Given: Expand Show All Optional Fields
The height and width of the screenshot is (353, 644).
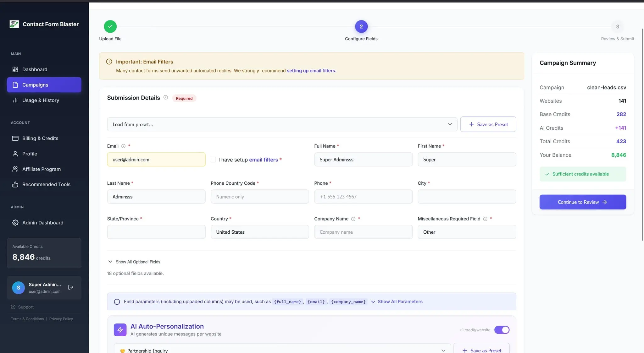Looking at the screenshot, I should click(134, 262).
